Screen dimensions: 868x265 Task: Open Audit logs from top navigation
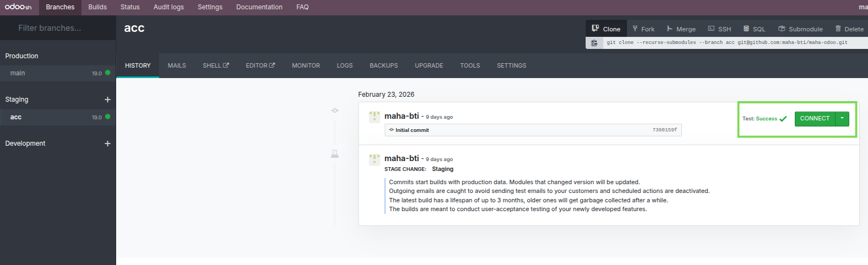(x=168, y=7)
